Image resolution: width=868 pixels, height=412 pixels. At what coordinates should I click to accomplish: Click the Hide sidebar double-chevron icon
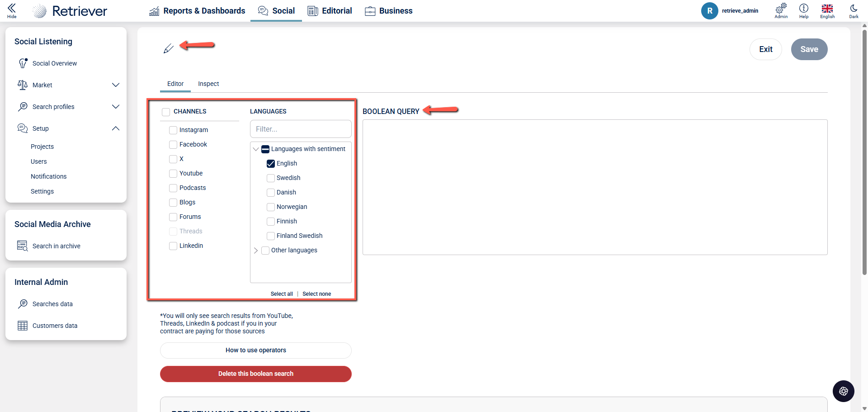[x=12, y=8]
